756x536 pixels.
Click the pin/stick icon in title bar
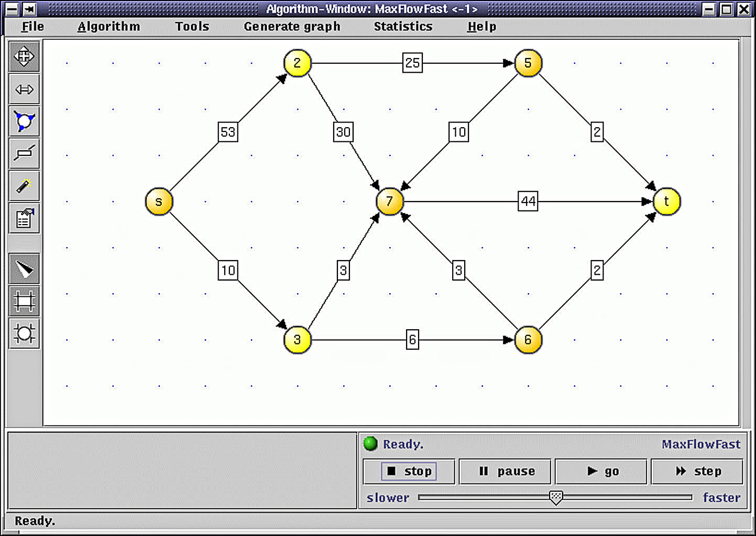coord(29,9)
